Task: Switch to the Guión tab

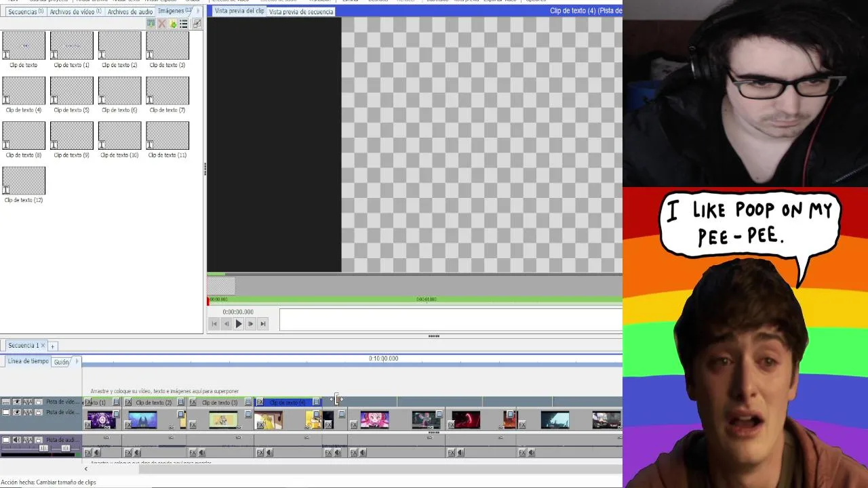Action: [x=62, y=362]
